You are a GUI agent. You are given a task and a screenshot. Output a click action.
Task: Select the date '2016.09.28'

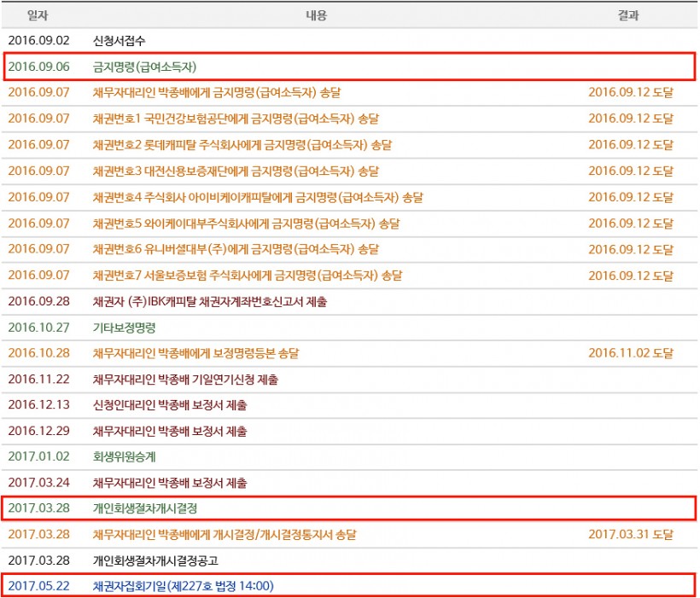click(38, 302)
